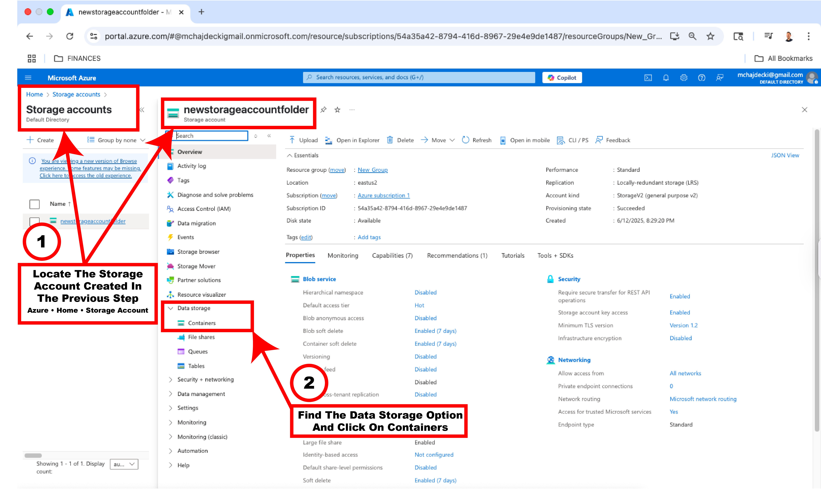This screenshot has height=504, width=821.
Task: Open the Move dropdown
Action: click(438, 140)
